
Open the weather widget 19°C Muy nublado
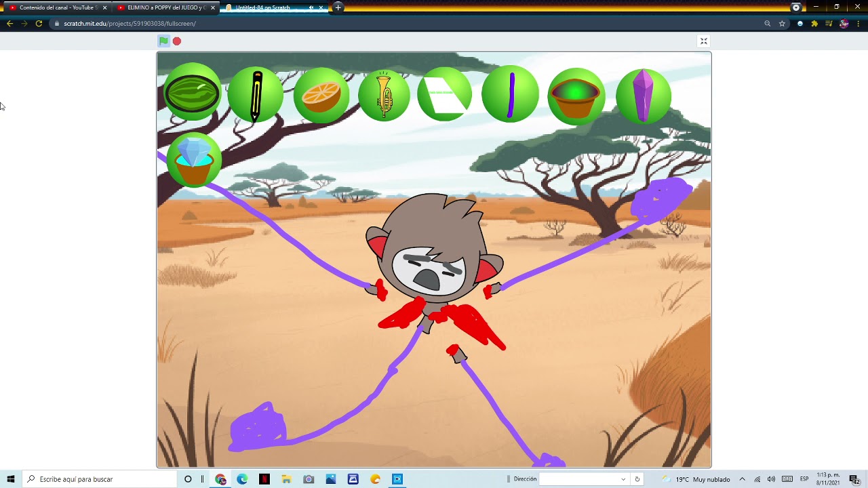pos(696,479)
